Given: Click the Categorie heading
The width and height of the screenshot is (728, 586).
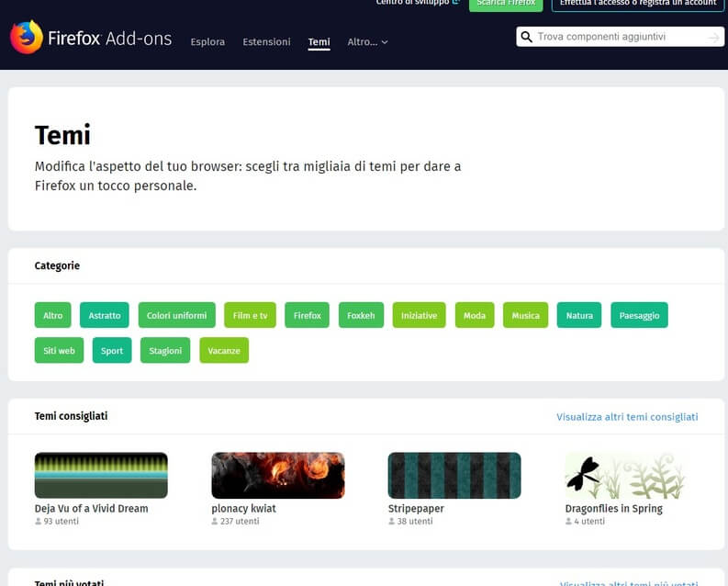Looking at the screenshot, I should pyautogui.click(x=57, y=265).
